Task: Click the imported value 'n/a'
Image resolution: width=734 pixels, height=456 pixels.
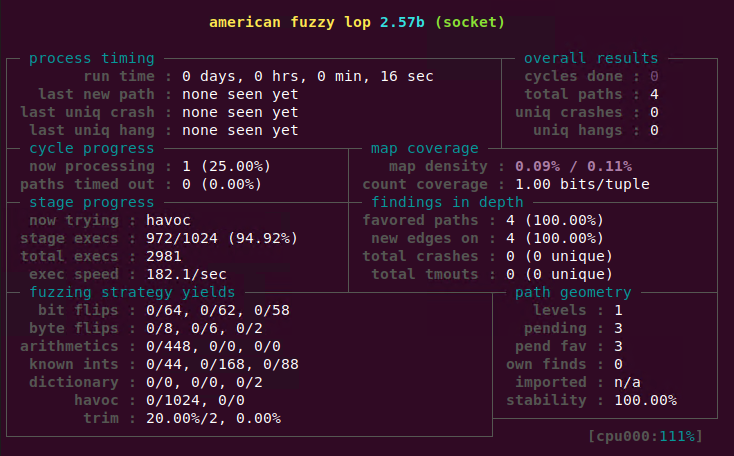Action: [627, 382]
